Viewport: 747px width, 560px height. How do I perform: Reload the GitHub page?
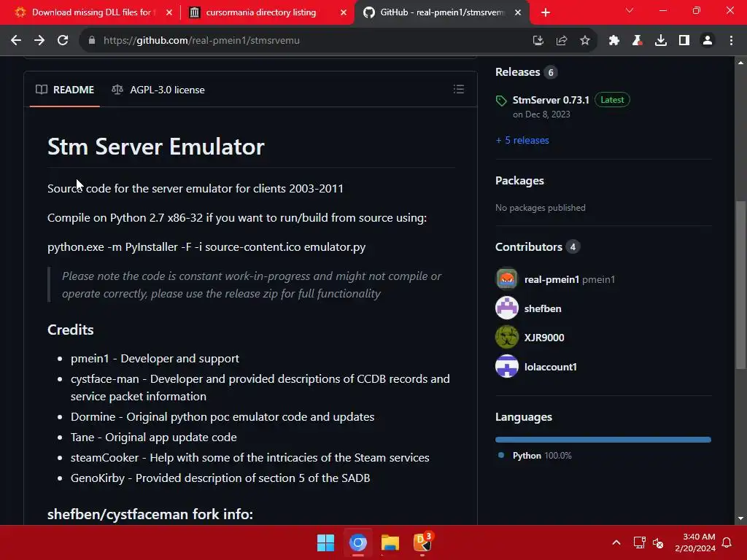63,41
